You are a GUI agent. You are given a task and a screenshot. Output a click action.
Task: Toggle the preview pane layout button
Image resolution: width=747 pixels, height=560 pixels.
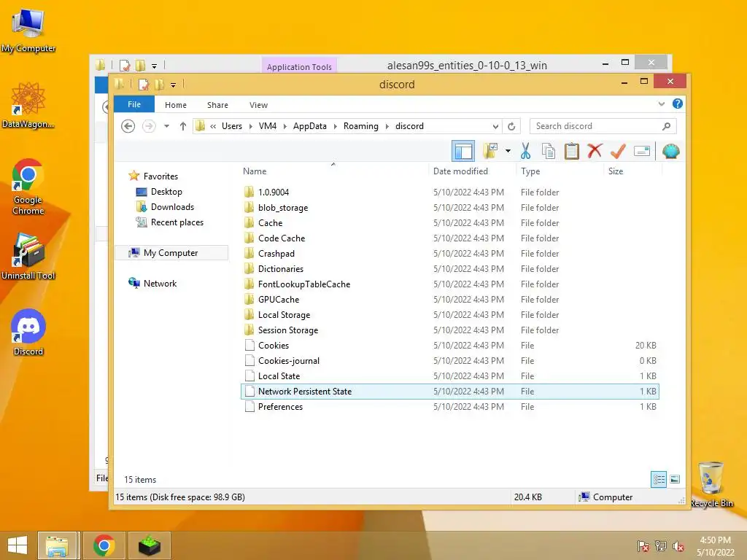coord(463,152)
